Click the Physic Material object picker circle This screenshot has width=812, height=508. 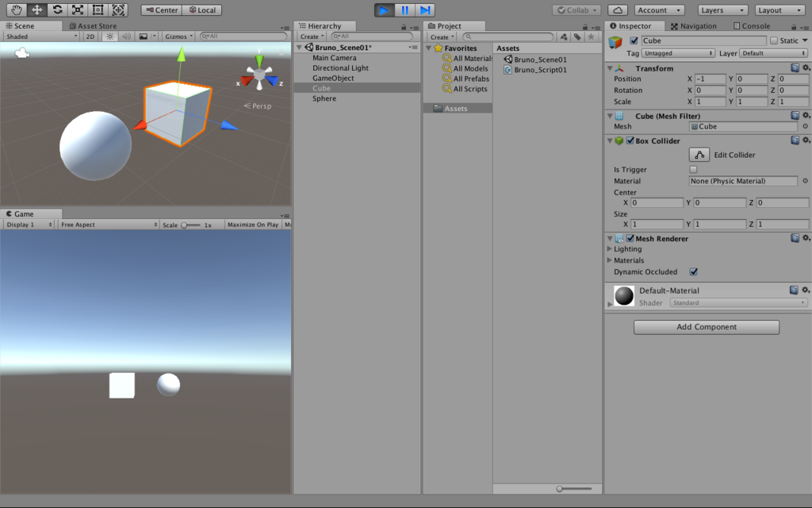click(x=806, y=181)
